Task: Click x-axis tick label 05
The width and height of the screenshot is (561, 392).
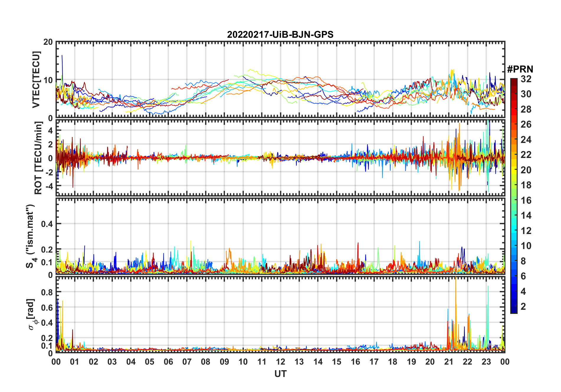Action: click(150, 362)
